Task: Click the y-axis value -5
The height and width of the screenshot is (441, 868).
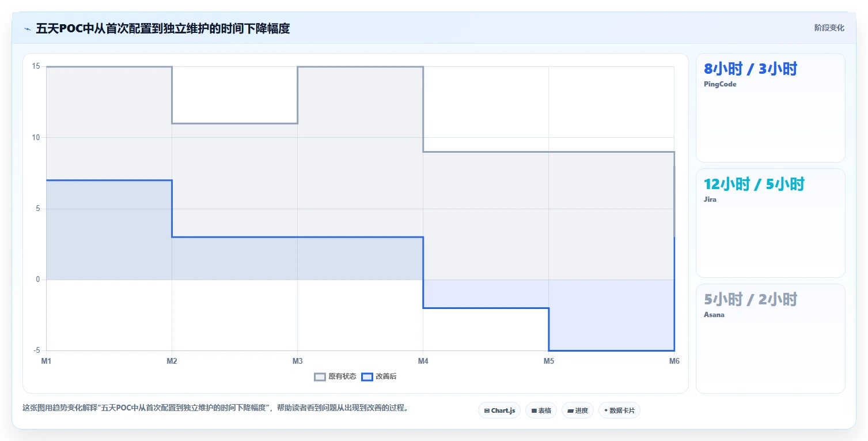Action: [x=36, y=350]
